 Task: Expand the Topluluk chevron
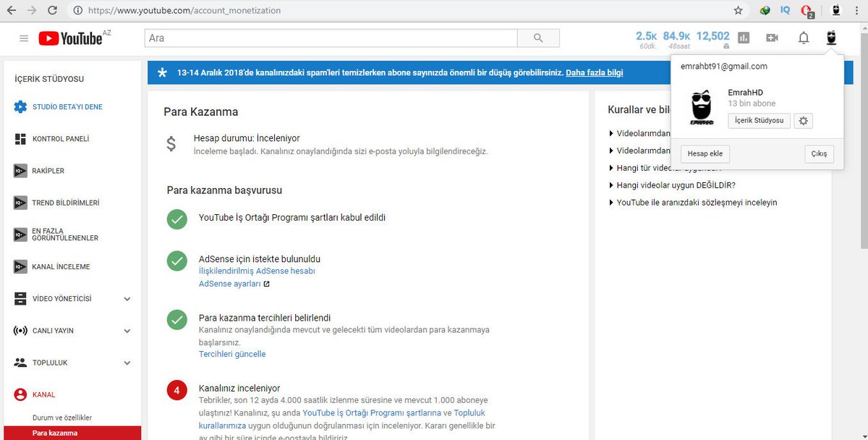(127, 363)
